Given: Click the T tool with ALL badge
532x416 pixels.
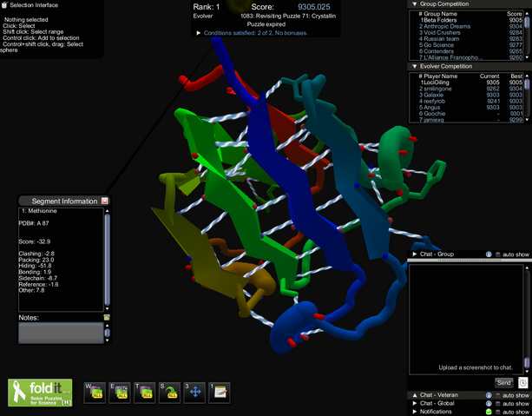Looking at the screenshot, I should click(x=145, y=393).
